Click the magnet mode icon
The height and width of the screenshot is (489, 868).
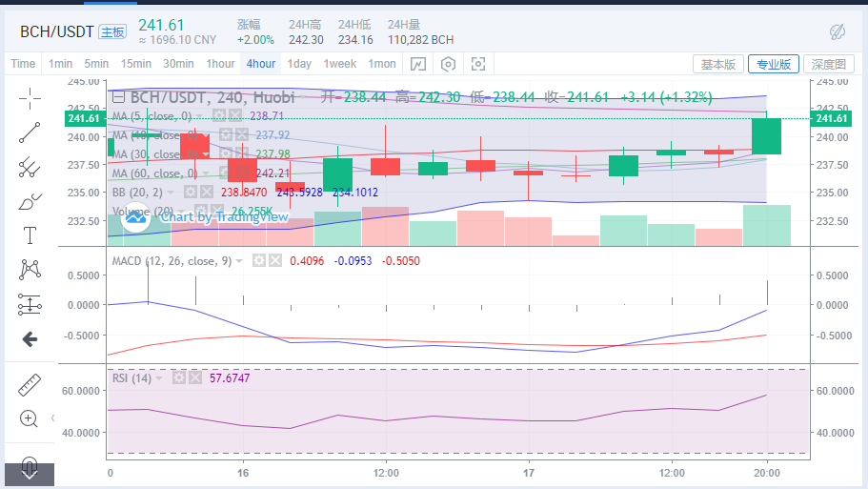(30, 464)
